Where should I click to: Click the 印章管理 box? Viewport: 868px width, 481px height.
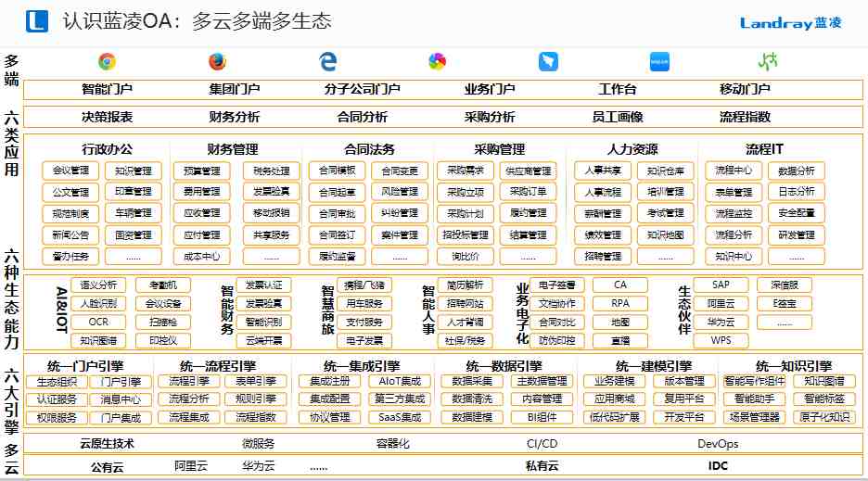134,192
